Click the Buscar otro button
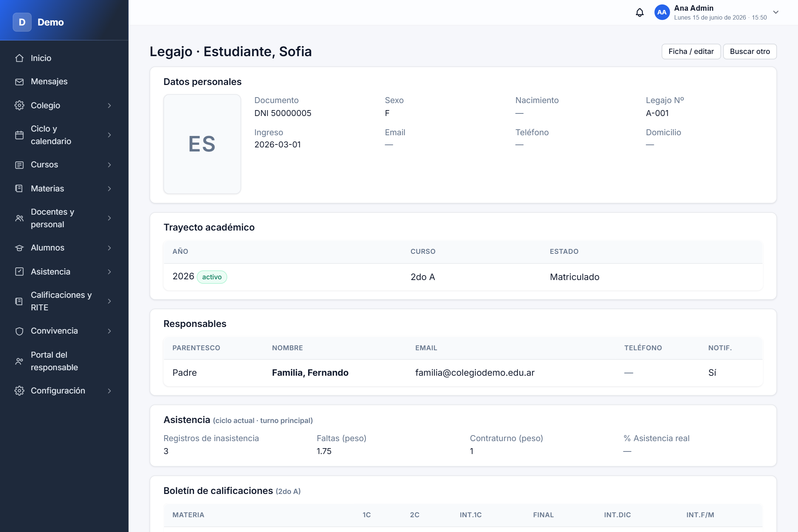The image size is (798, 532). 750,51
